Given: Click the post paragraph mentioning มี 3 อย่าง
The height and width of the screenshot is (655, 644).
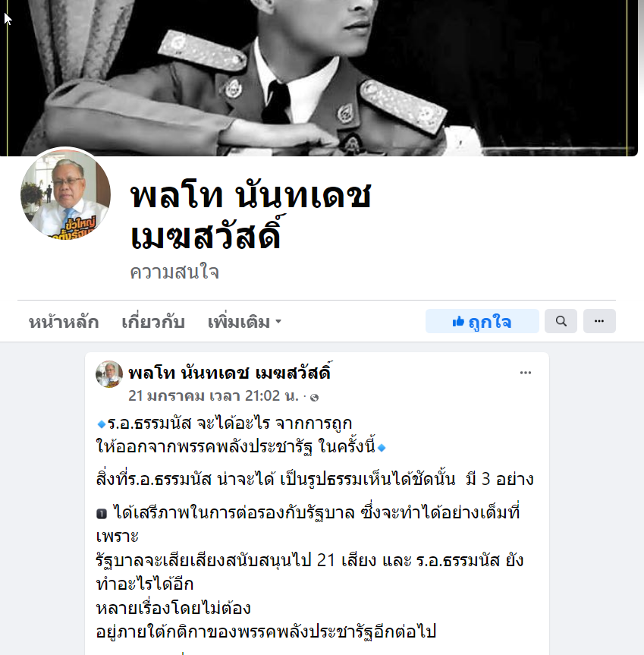Looking at the screenshot, I should tap(315, 479).
